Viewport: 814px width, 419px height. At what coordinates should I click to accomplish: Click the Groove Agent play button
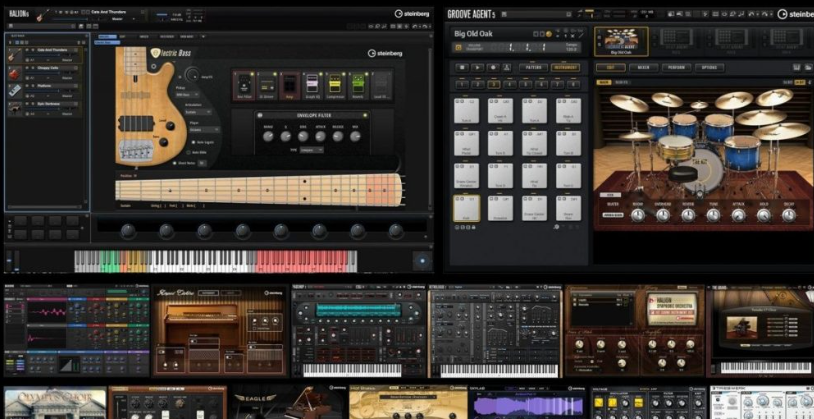point(477,67)
